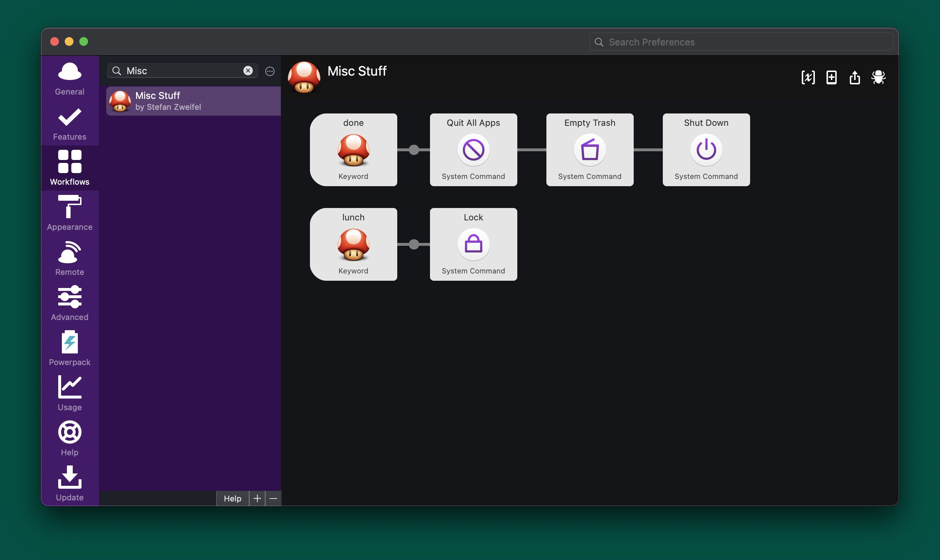Open the "done" keyword node
Screen dimensions: 940x560
pos(353,150)
